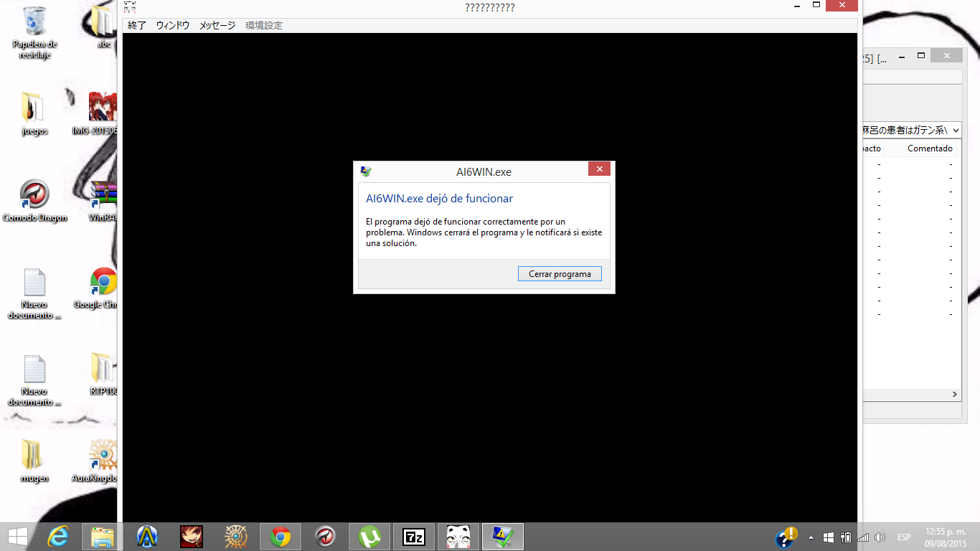Open File Explorer from the taskbar
This screenshot has width=980, height=551.
(x=103, y=537)
